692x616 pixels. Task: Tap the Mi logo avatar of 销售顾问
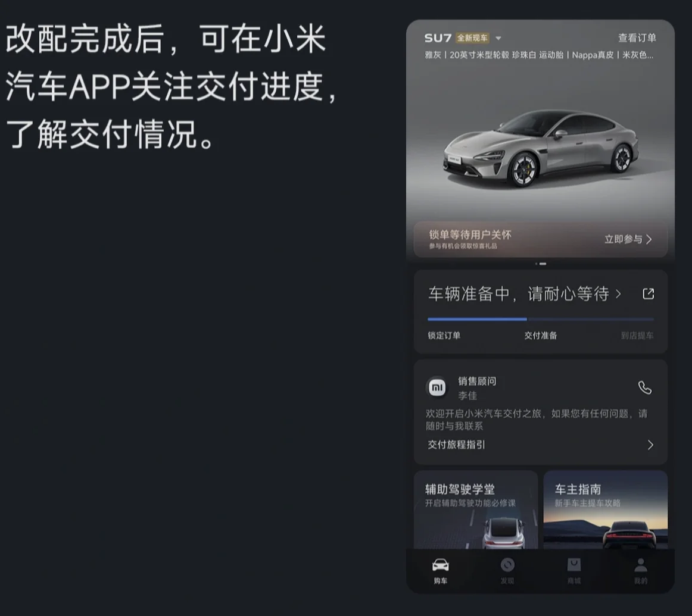(x=437, y=387)
